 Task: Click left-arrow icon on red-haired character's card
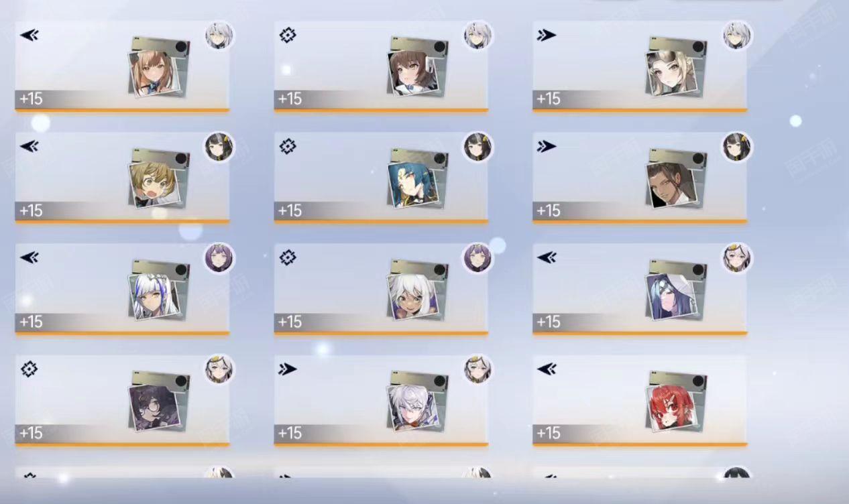tap(547, 369)
